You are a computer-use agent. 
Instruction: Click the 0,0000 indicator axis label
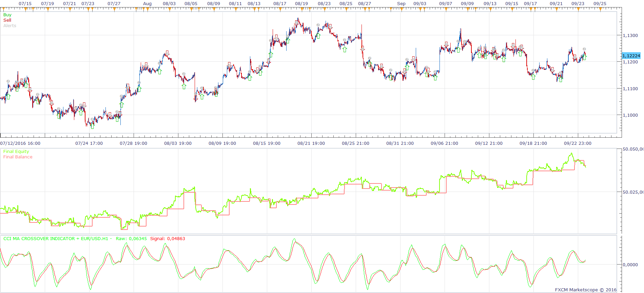[630, 265]
